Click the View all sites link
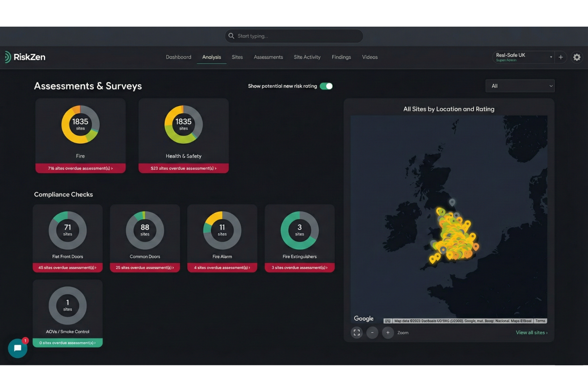This screenshot has width=588, height=392. 532,332
